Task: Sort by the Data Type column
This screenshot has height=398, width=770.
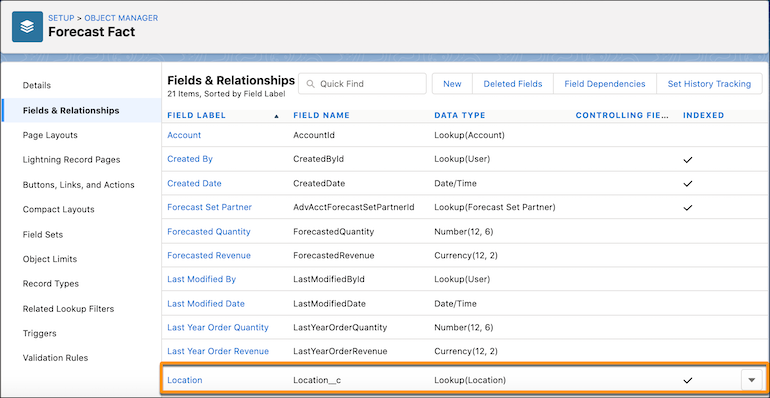Action: 460,115
